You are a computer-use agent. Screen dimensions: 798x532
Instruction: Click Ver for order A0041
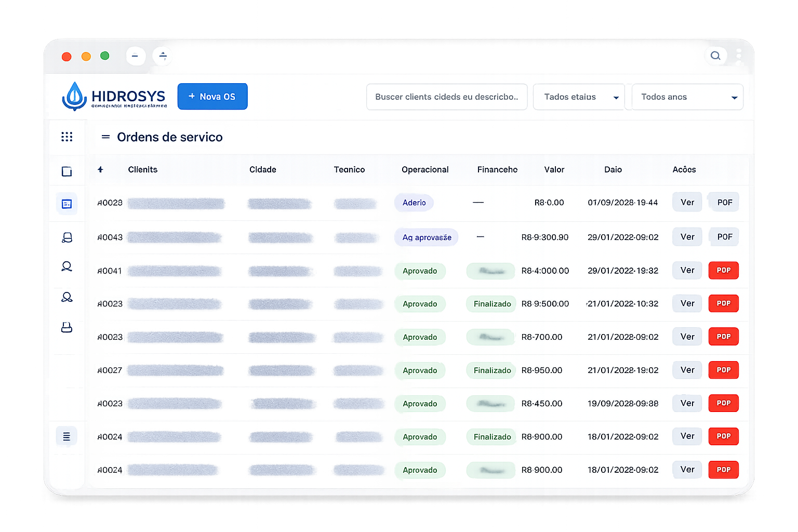pyautogui.click(x=687, y=270)
